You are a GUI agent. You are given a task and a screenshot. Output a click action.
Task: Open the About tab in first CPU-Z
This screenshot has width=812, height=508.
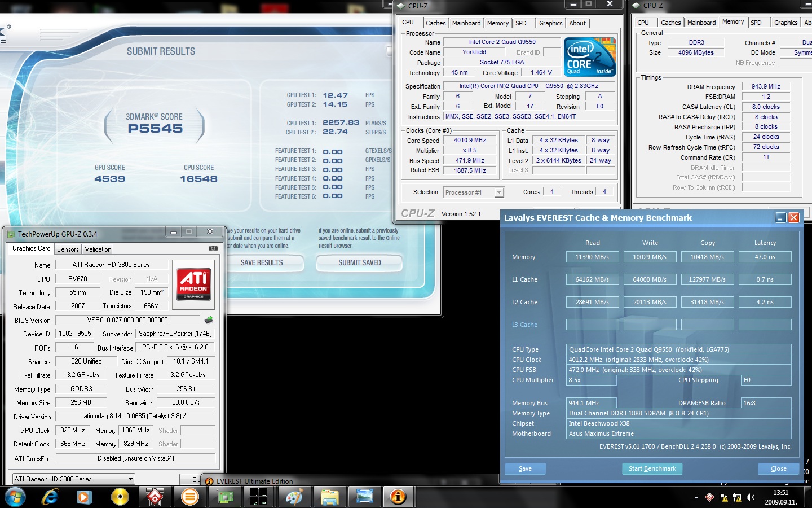(577, 23)
